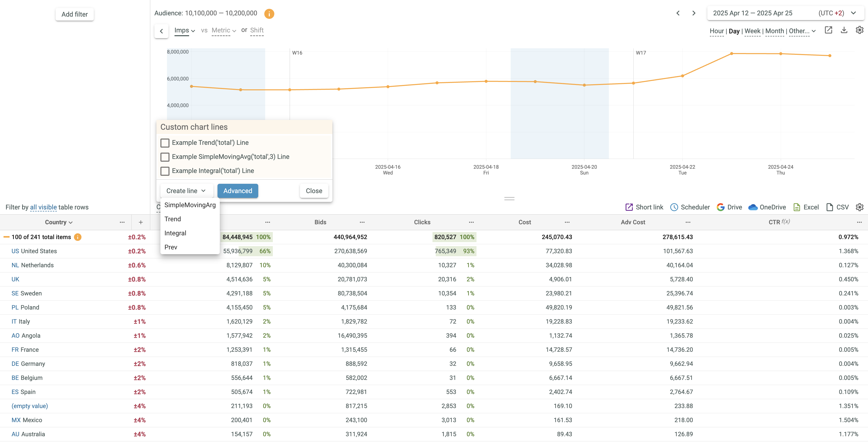Choose Integral in Create line menu
Image resolution: width=868 pixels, height=442 pixels.
click(175, 233)
